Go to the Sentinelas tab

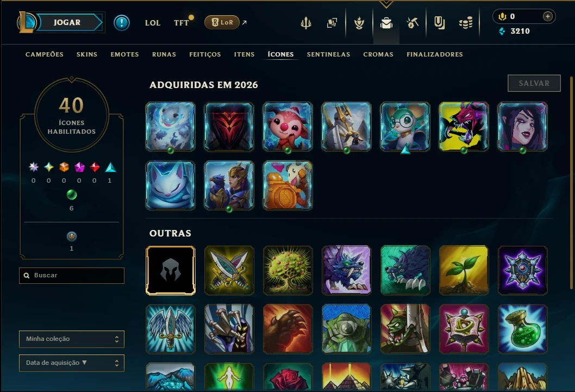click(329, 54)
